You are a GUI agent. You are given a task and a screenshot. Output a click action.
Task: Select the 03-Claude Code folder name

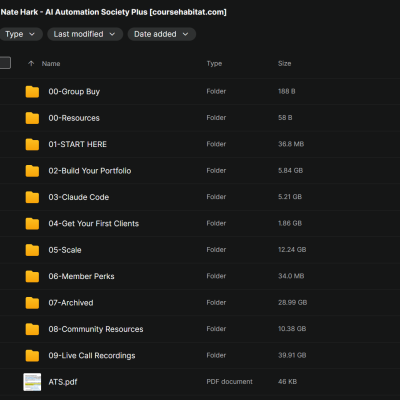[79, 197]
